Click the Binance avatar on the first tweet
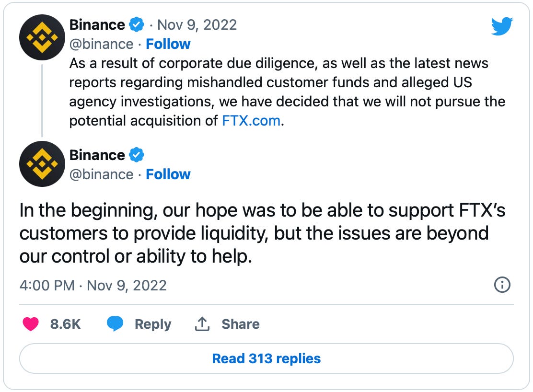 pos(42,37)
